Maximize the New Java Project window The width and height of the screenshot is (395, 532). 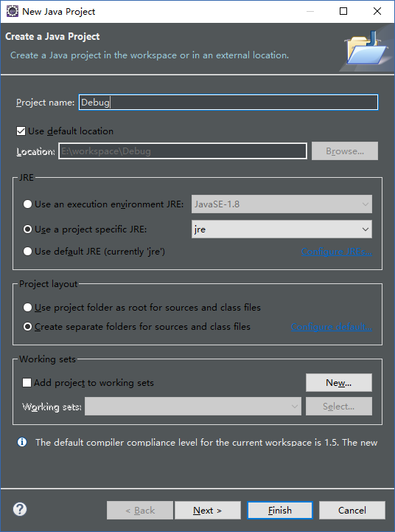pos(343,11)
